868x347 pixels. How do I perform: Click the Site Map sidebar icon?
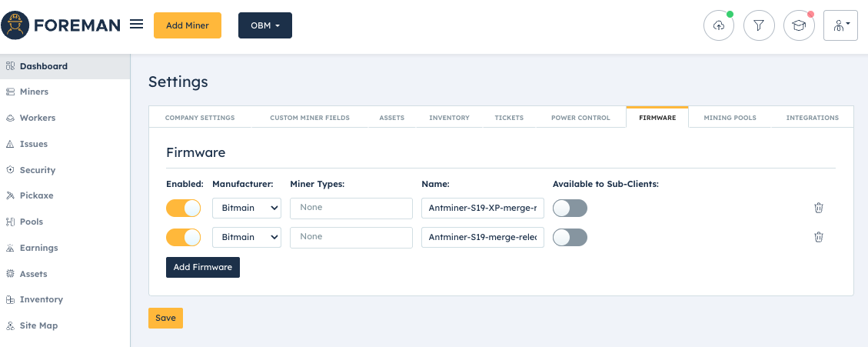10,325
